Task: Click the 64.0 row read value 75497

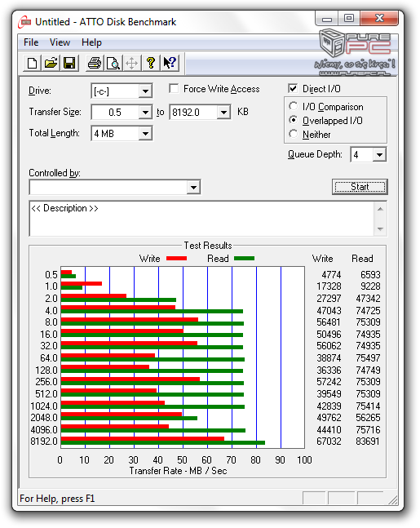Action: click(368, 358)
